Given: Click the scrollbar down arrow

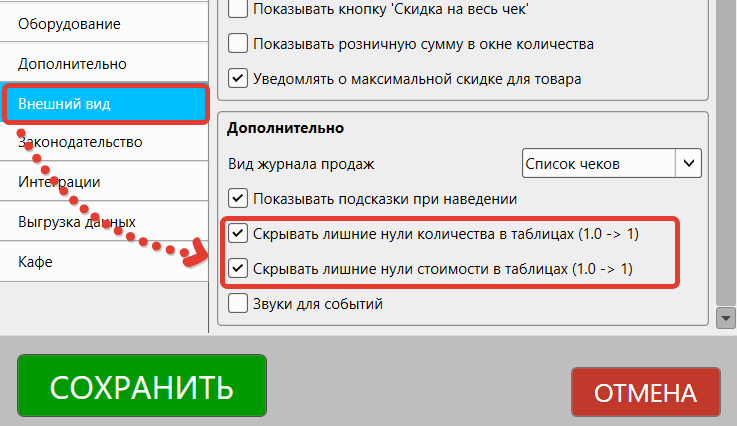Looking at the screenshot, I should point(727,318).
